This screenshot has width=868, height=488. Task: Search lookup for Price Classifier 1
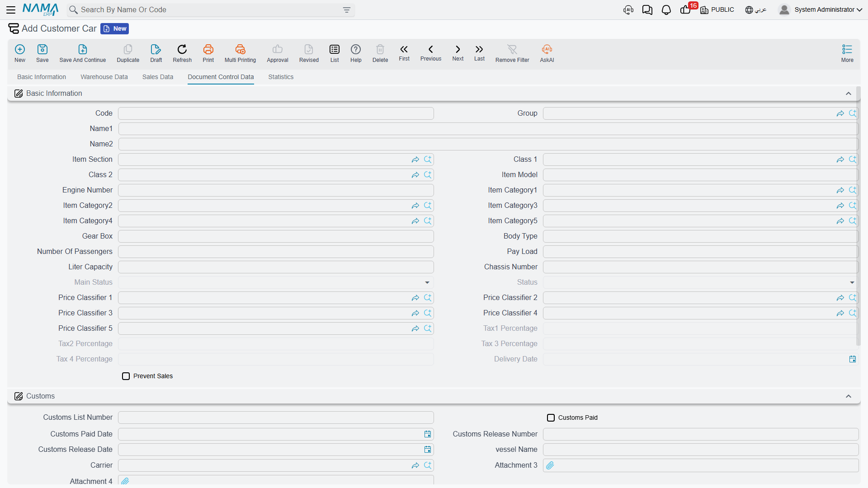pos(428,298)
